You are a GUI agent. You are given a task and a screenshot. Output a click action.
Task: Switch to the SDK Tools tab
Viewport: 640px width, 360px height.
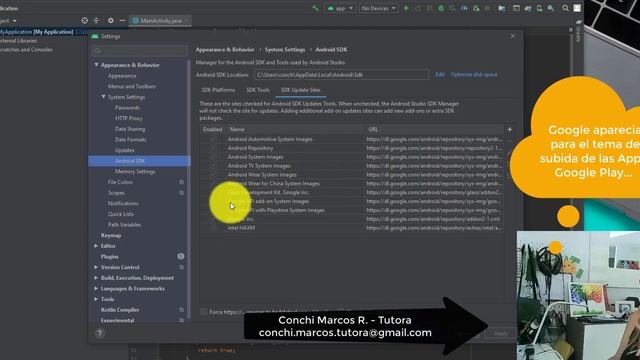click(258, 90)
